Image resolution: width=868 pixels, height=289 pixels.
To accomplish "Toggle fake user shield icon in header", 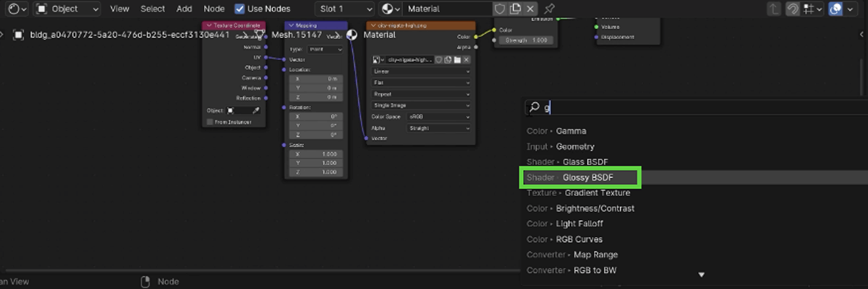I will click(500, 9).
